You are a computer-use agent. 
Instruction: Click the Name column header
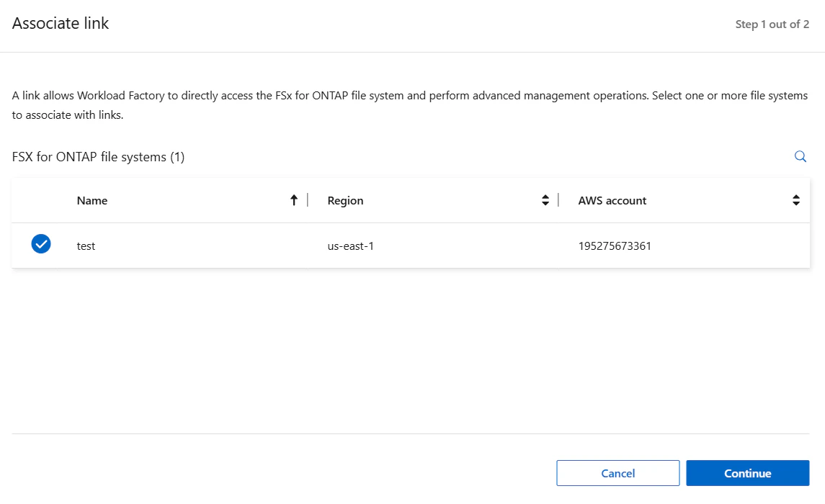(x=92, y=201)
